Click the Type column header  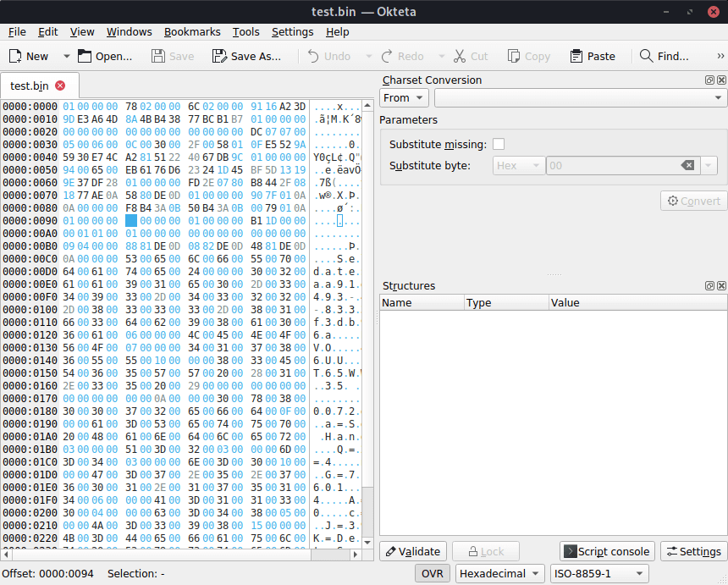(x=506, y=303)
